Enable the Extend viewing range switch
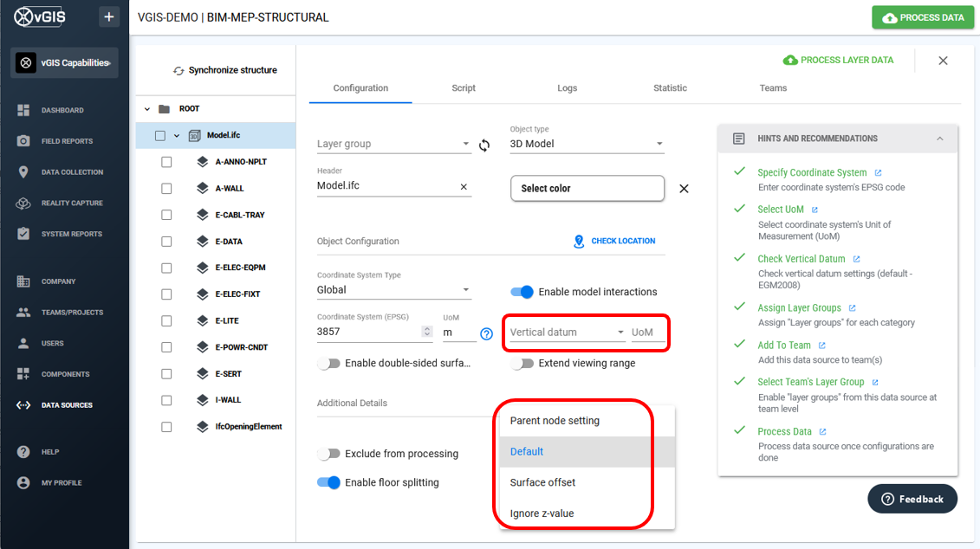The image size is (980, 549). (x=523, y=364)
